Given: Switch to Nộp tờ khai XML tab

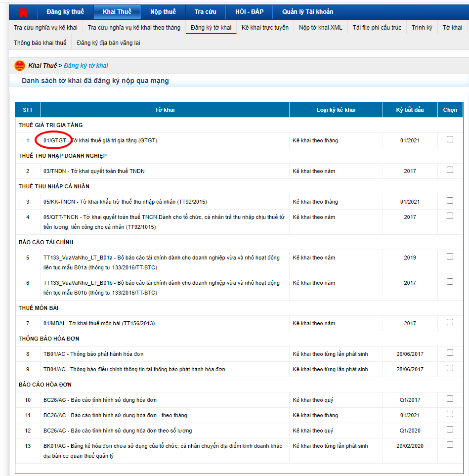Looking at the screenshot, I should 320,28.
